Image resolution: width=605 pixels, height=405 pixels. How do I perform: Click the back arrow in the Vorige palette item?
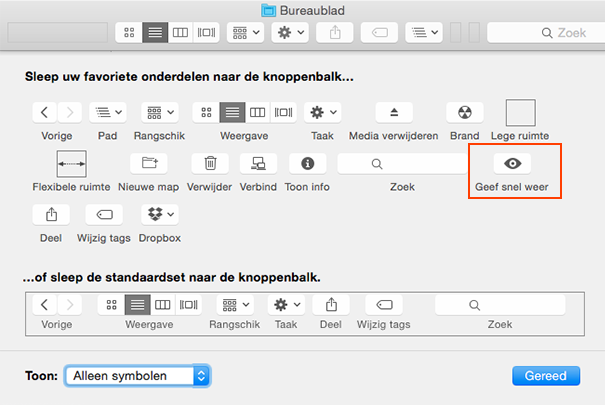(x=44, y=112)
